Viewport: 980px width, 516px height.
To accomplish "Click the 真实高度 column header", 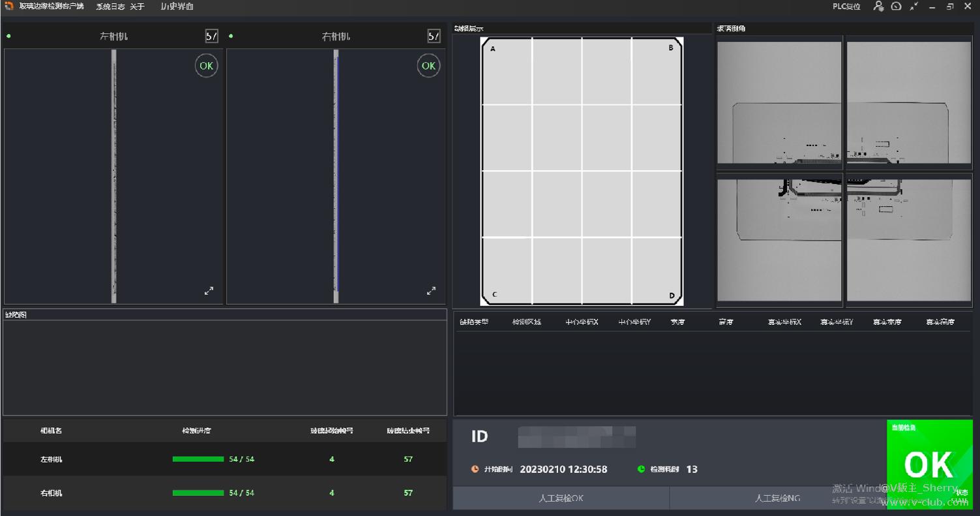I will tap(941, 322).
